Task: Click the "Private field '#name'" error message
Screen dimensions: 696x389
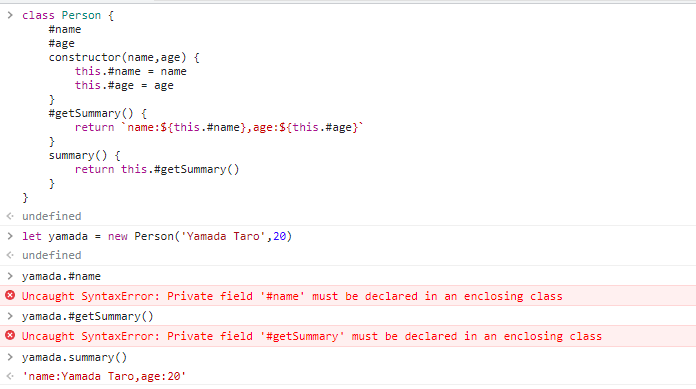Action: 292,296
